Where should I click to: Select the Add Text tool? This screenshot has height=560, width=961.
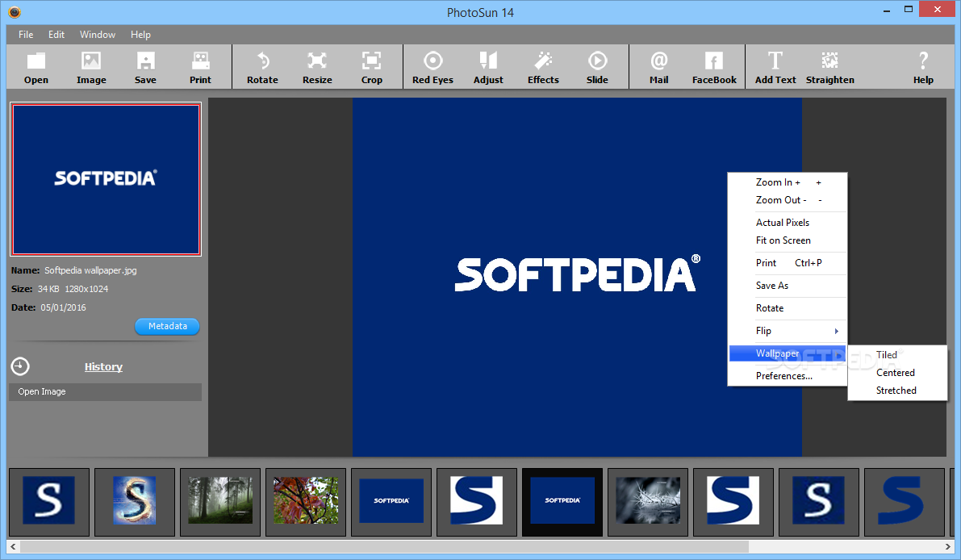click(775, 67)
